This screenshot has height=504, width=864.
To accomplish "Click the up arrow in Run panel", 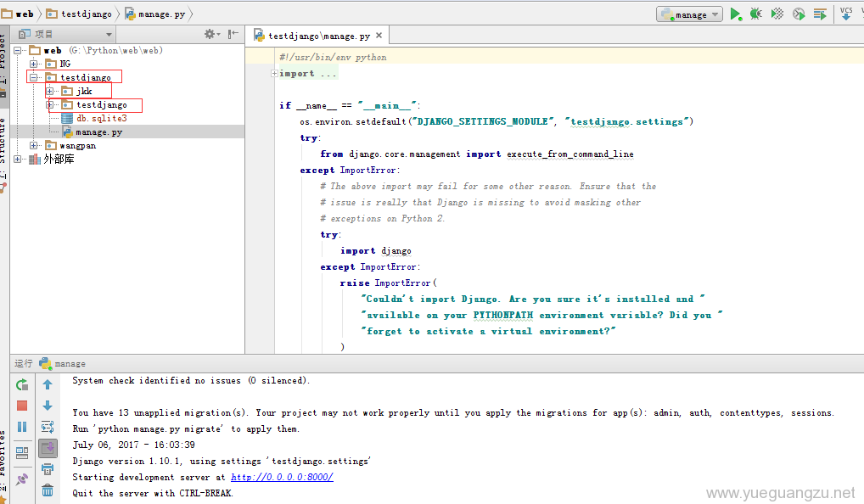I will coord(48,384).
